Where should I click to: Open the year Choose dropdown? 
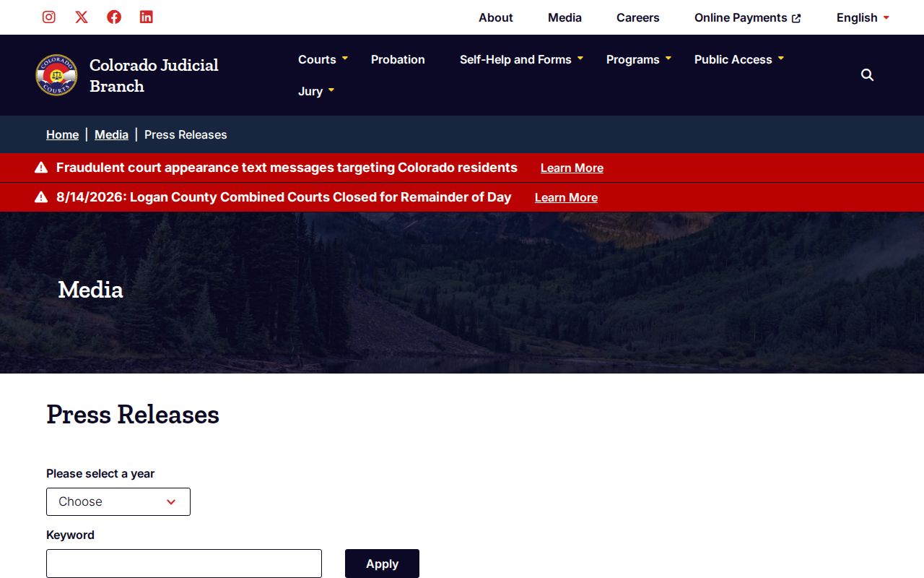[118, 501]
